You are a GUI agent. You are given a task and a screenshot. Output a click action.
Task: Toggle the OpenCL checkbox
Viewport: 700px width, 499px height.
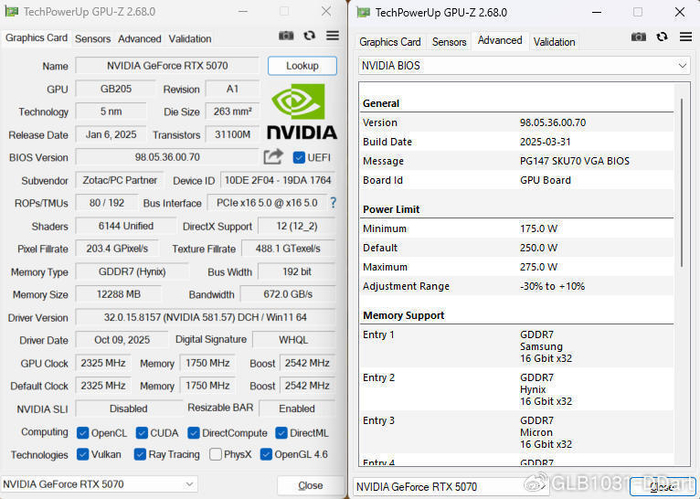coord(83,433)
